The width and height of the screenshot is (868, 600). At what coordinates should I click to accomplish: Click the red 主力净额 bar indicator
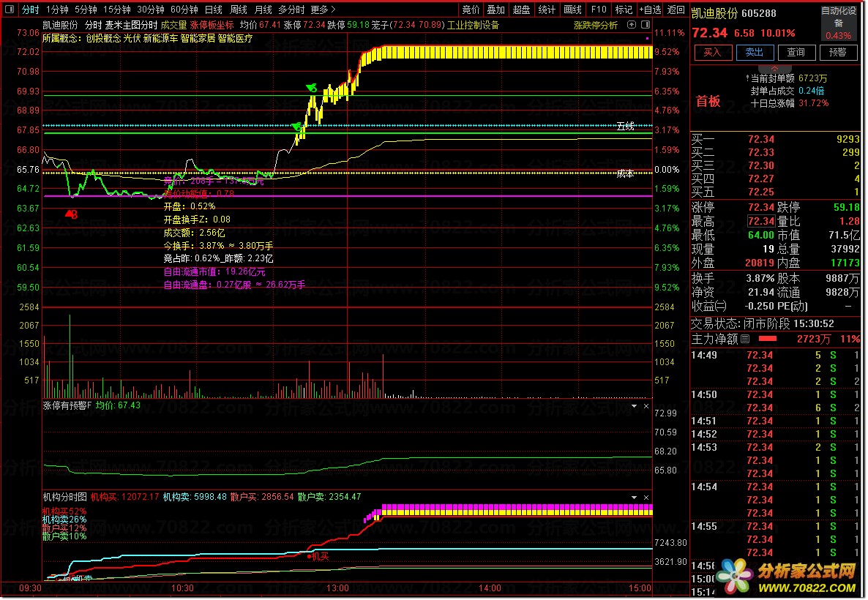(767, 339)
